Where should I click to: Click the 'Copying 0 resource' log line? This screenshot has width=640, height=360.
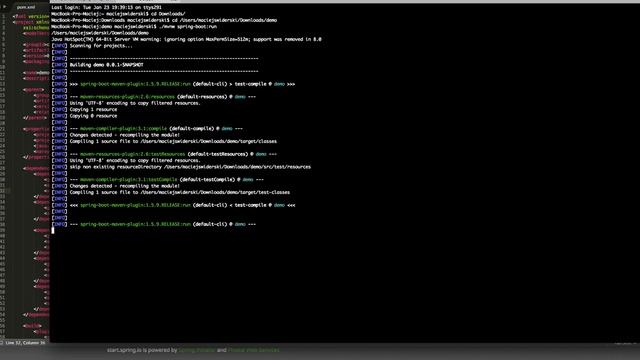coord(84,116)
